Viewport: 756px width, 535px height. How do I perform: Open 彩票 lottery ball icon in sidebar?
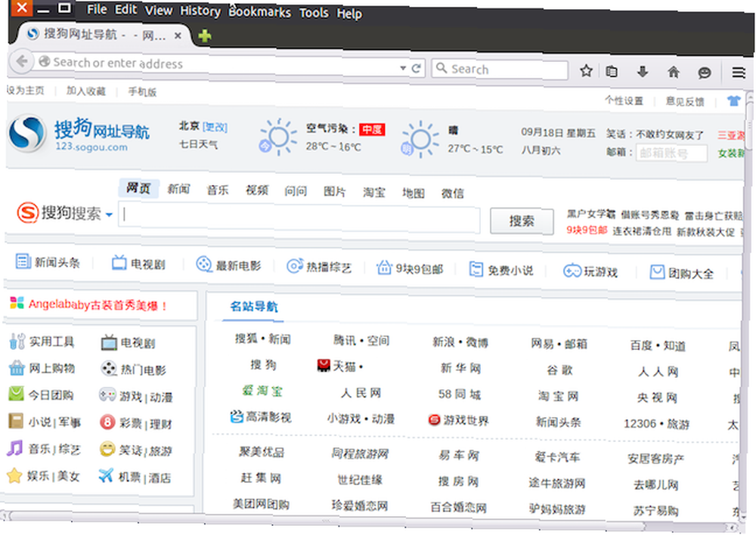[107, 422]
